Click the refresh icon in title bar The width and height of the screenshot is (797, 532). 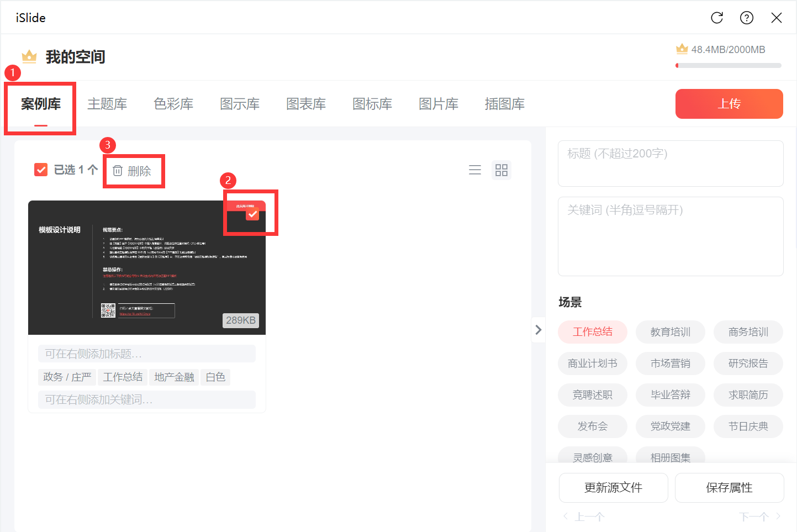pos(717,18)
